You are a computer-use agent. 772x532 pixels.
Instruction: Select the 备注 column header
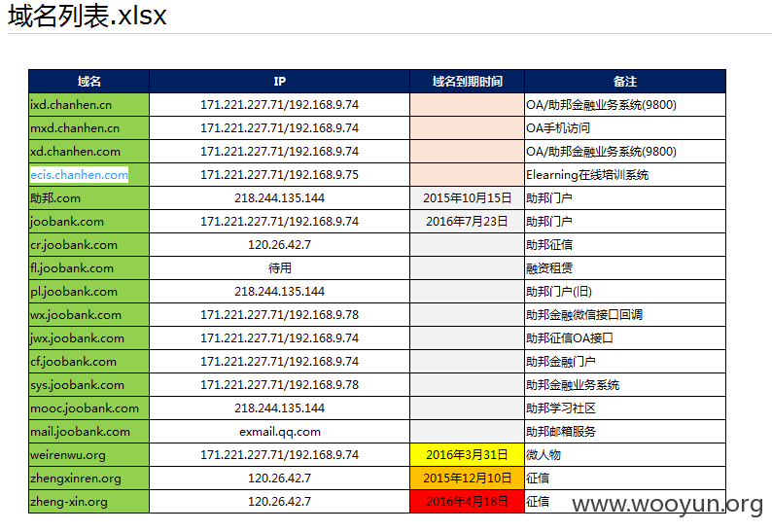[625, 82]
